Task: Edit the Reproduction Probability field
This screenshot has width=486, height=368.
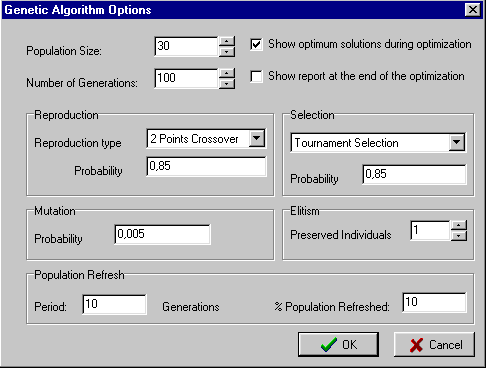Action: point(206,166)
